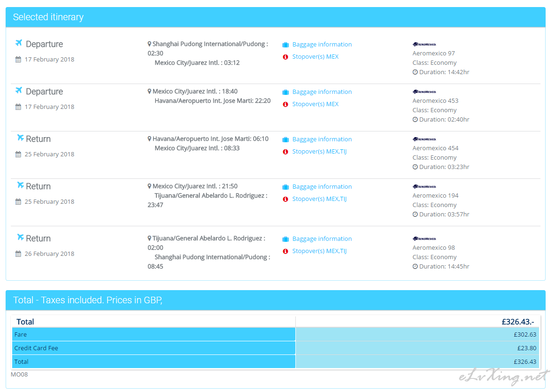Click clock icon beside Duration: 03:23hr
This screenshot has height=392, width=555.
pos(415,167)
